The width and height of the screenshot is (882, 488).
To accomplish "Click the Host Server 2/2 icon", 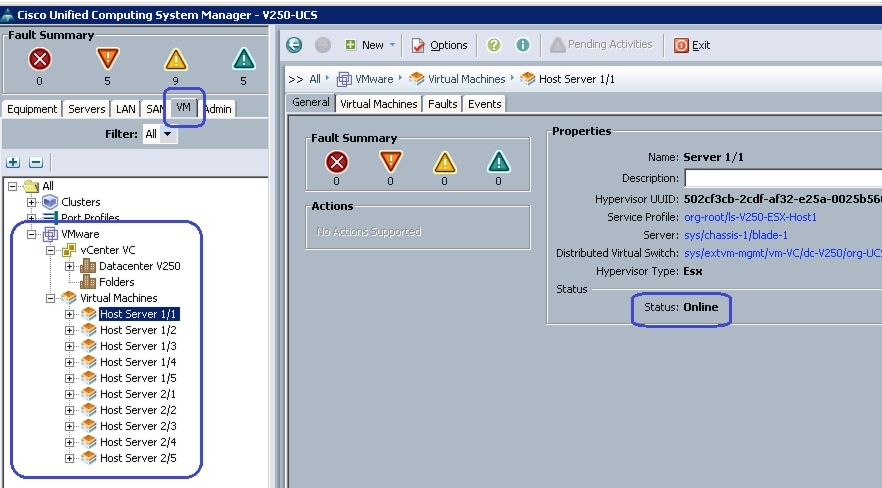I will click(88, 410).
